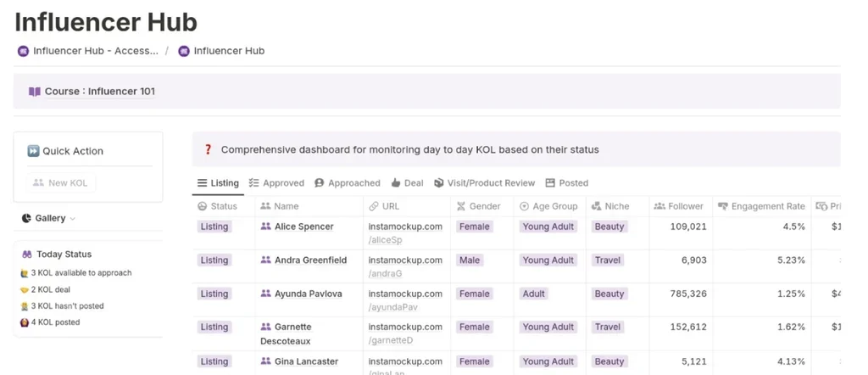
Task: Click the people icon beside Andra Greenfield
Action: [x=265, y=260]
